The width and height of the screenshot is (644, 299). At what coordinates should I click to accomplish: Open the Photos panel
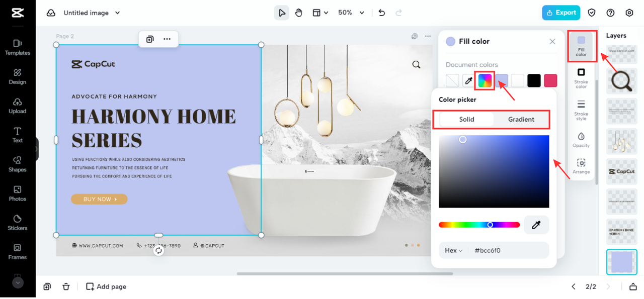(x=18, y=193)
